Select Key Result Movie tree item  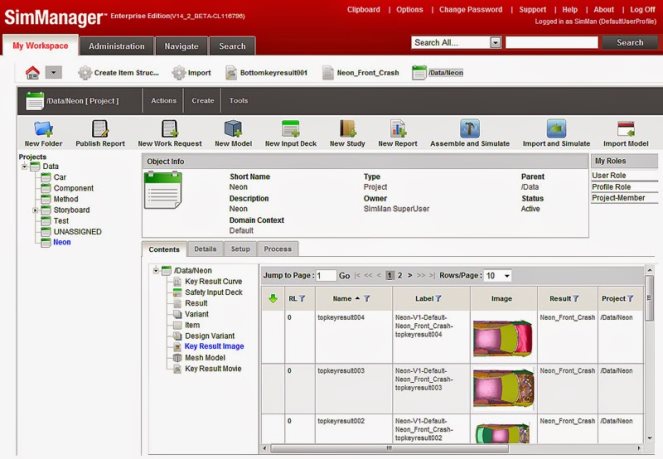click(213, 369)
